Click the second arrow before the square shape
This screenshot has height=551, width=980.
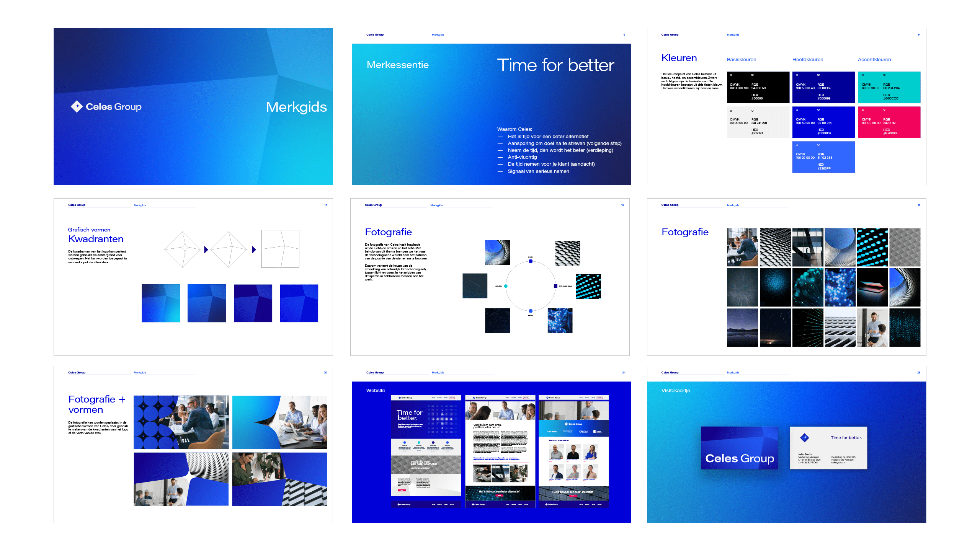254,250
